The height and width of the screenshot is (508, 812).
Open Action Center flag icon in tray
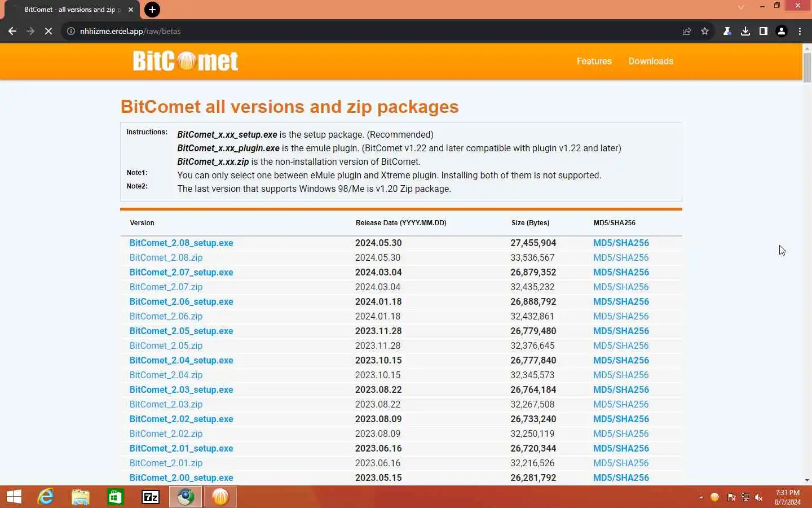click(x=731, y=497)
